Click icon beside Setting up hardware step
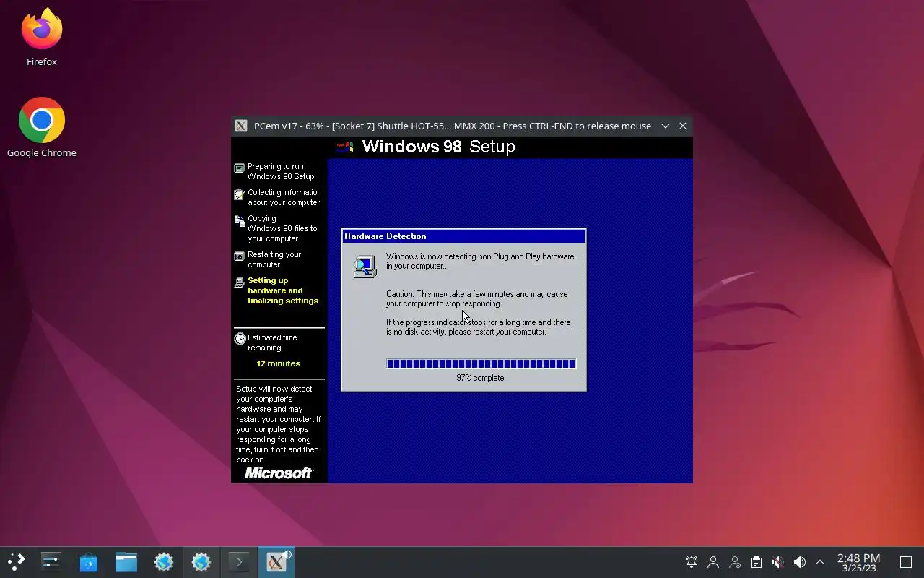This screenshot has height=578, width=924. 240,282
